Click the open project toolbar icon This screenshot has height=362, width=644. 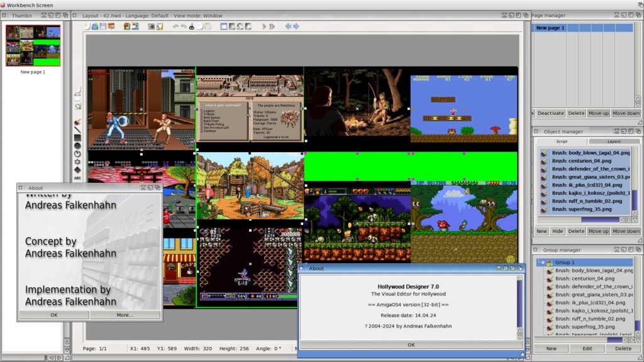[95, 26]
